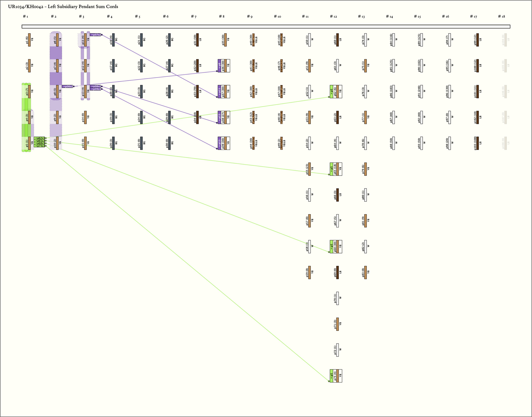Select the dark brown cord bar of p31 (50)

click(x=197, y=40)
